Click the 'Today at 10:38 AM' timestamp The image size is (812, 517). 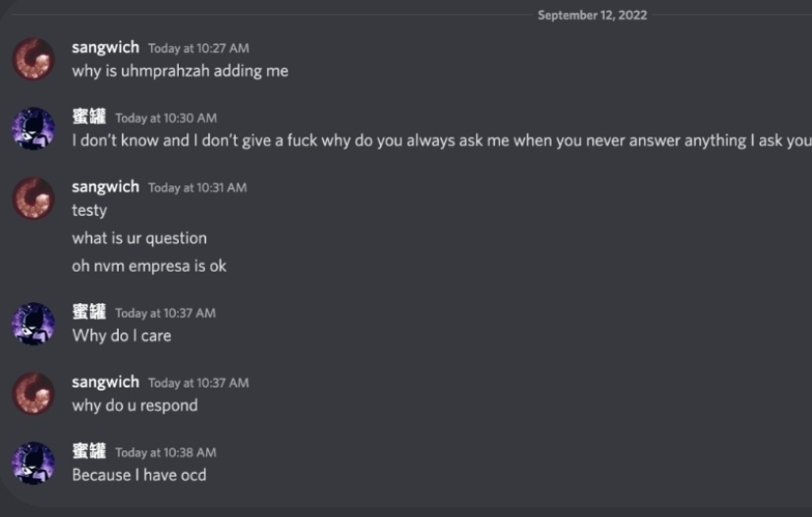(x=165, y=452)
